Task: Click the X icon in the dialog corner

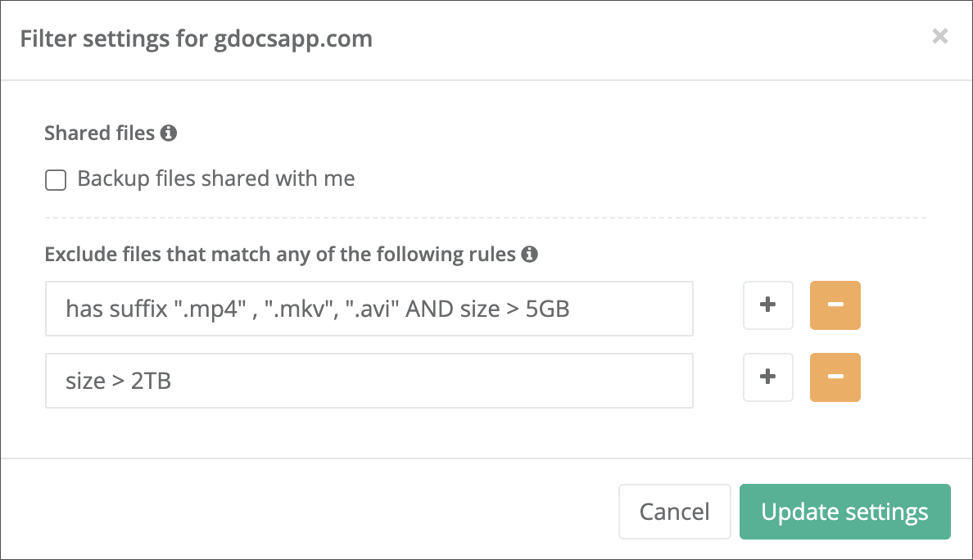Action: pyautogui.click(x=939, y=36)
